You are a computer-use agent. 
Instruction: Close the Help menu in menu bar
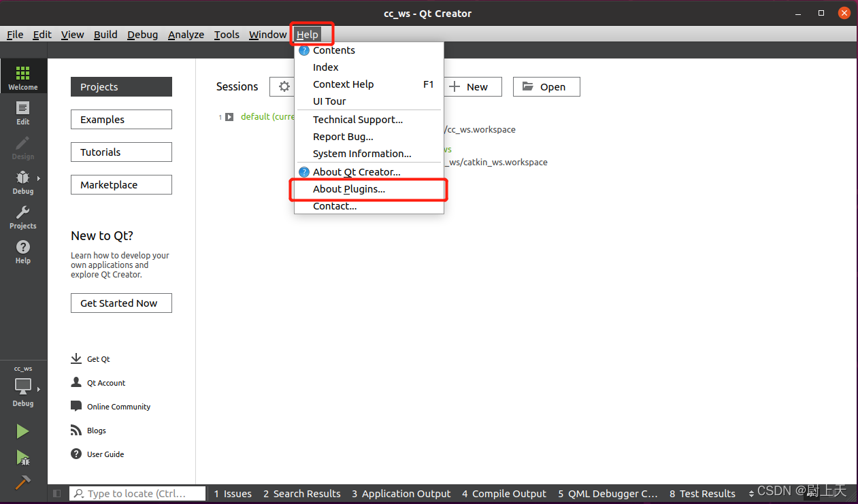308,34
